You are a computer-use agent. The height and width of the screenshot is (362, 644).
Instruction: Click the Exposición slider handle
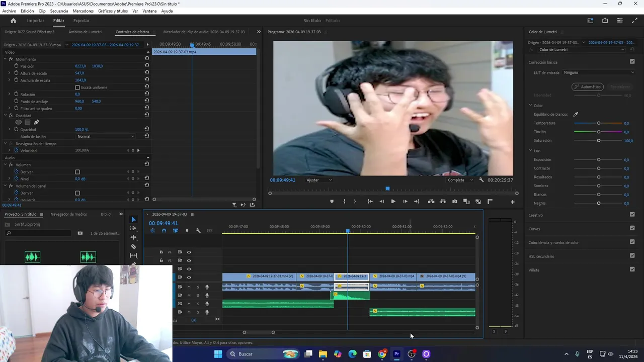[x=599, y=160]
